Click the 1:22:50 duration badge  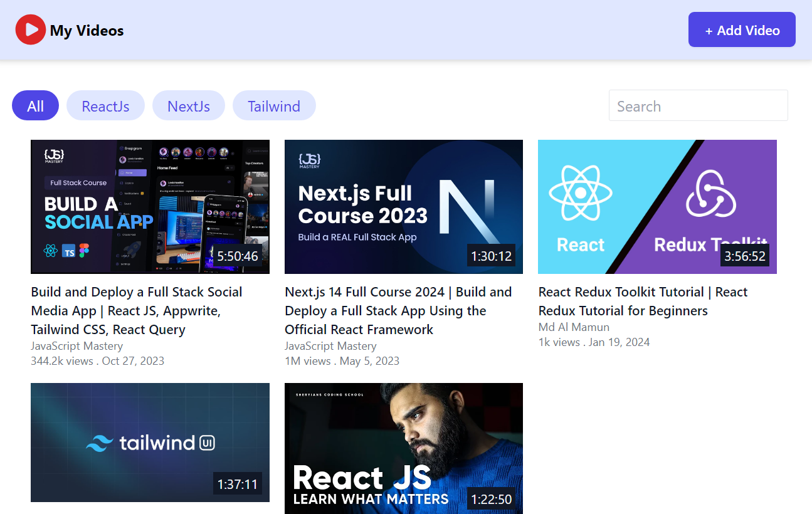[492, 500]
